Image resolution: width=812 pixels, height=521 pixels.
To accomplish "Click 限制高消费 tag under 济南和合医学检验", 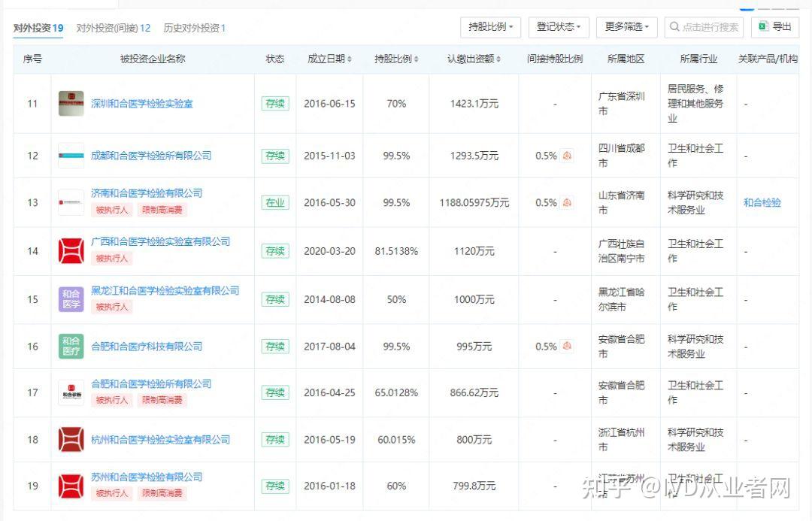I will (x=162, y=210).
